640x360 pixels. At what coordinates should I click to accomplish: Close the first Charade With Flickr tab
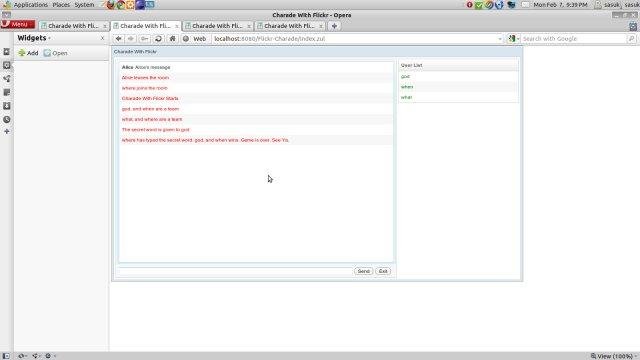104,26
